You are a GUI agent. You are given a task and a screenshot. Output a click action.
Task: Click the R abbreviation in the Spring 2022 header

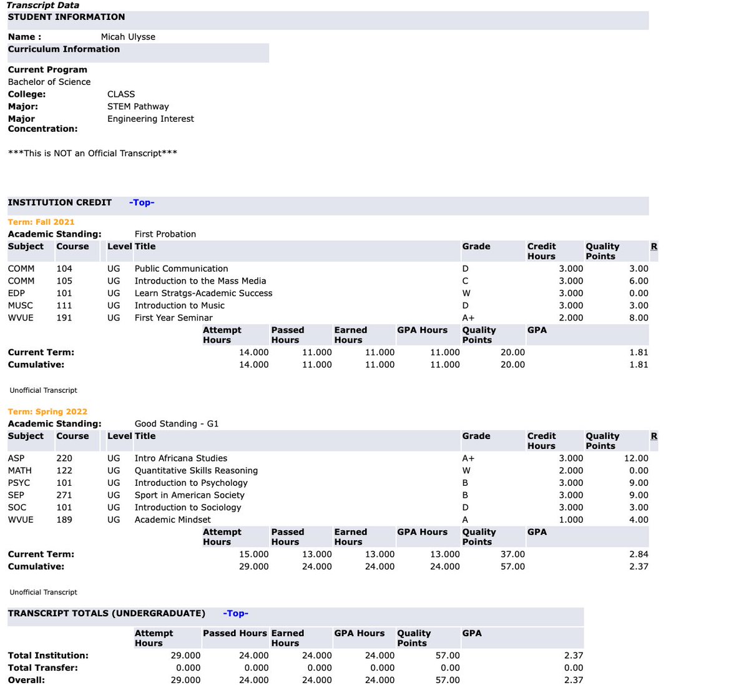(x=654, y=436)
